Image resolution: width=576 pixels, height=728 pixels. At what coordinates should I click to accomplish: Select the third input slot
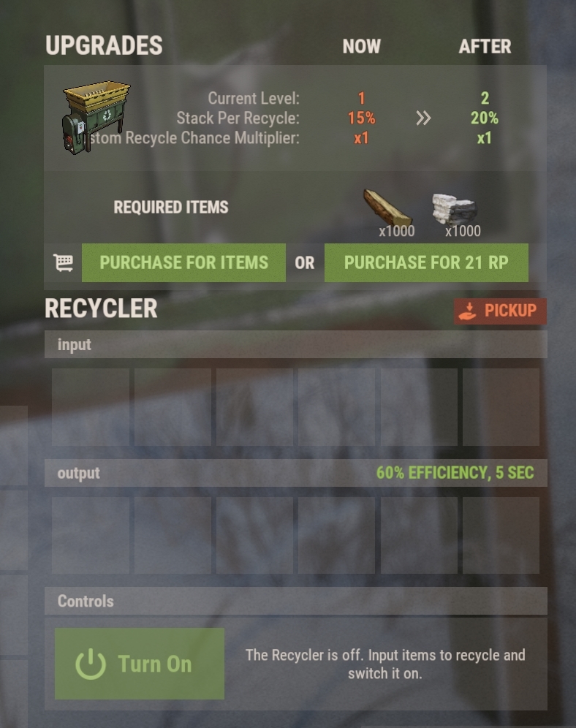(254, 407)
